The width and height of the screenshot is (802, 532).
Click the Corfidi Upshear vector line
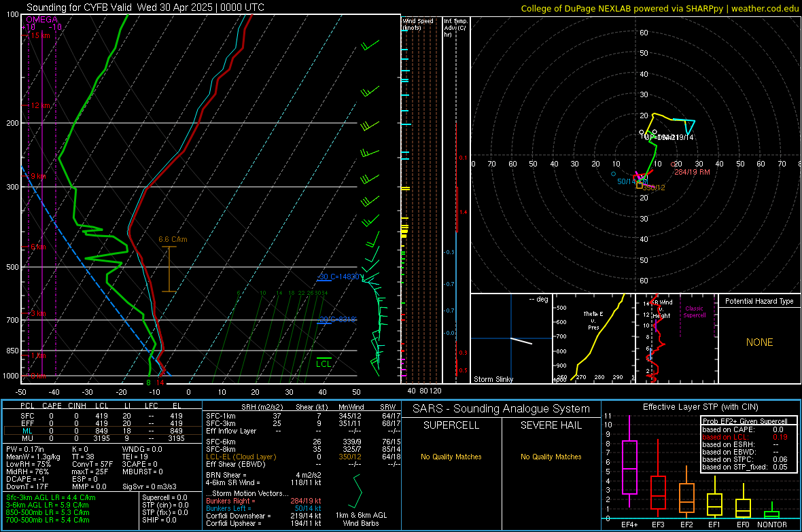tap(264, 523)
